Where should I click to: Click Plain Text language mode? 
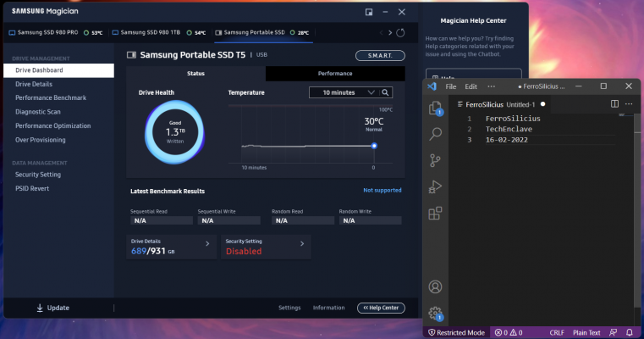pyautogui.click(x=586, y=332)
